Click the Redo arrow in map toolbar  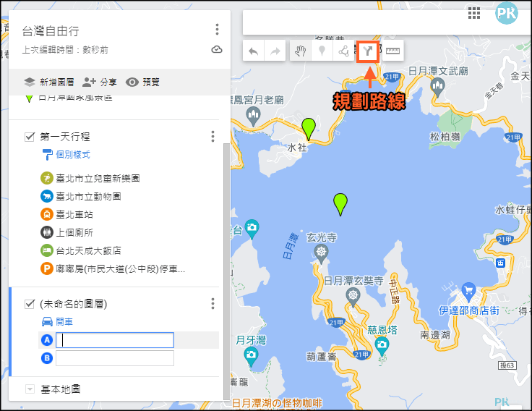pyautogui.click(x=275, y=51)
